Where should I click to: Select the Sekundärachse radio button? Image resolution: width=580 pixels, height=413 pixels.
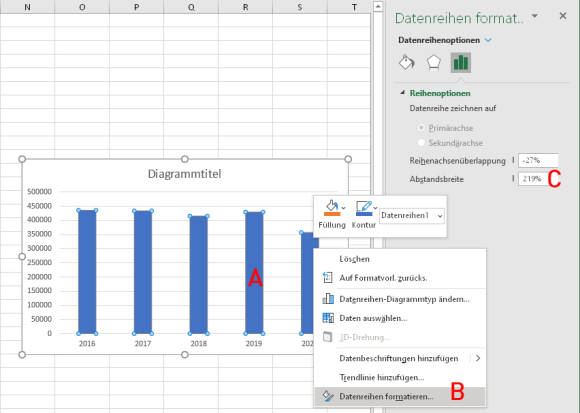click(421, 143)
